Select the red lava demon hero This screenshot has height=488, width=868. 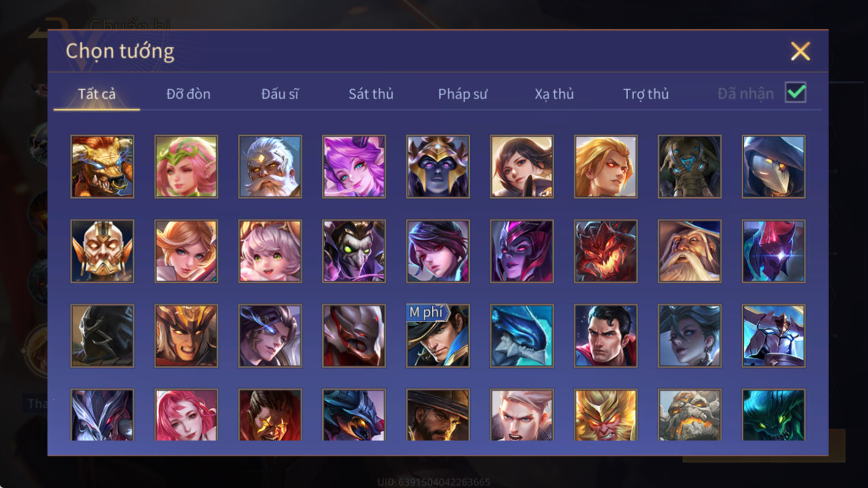[x=606, y=251]
